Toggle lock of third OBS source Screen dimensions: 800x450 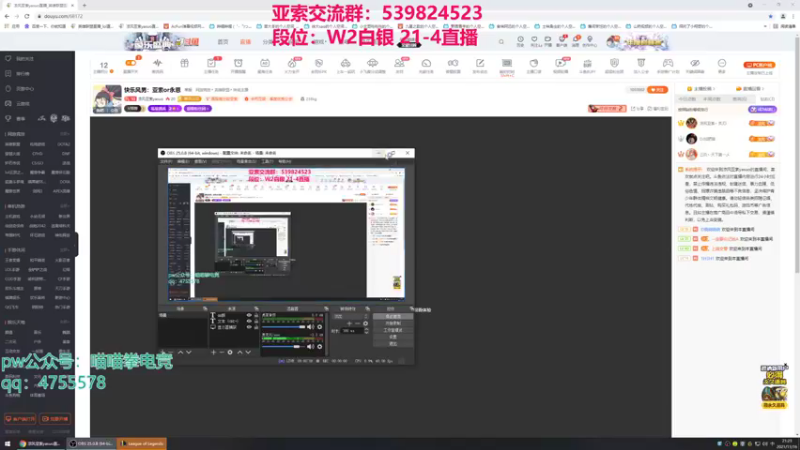click(x=256, y=328)
